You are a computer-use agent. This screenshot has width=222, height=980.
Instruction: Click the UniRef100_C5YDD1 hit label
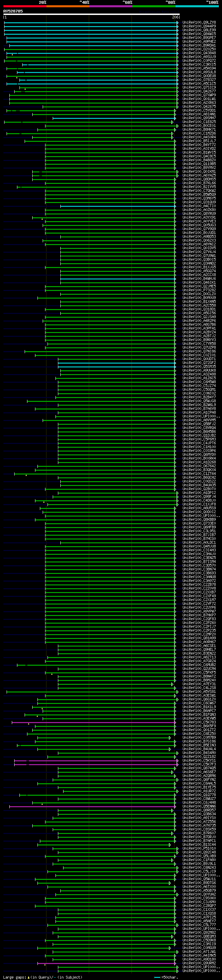point(199,110)
